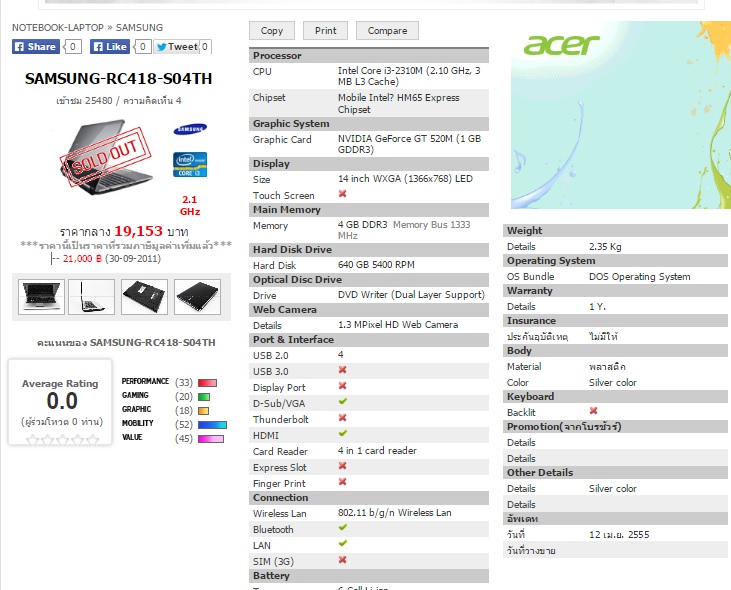Click the update date 12 เม.ย. 2555
731x590 pixels.
(619, 535)
